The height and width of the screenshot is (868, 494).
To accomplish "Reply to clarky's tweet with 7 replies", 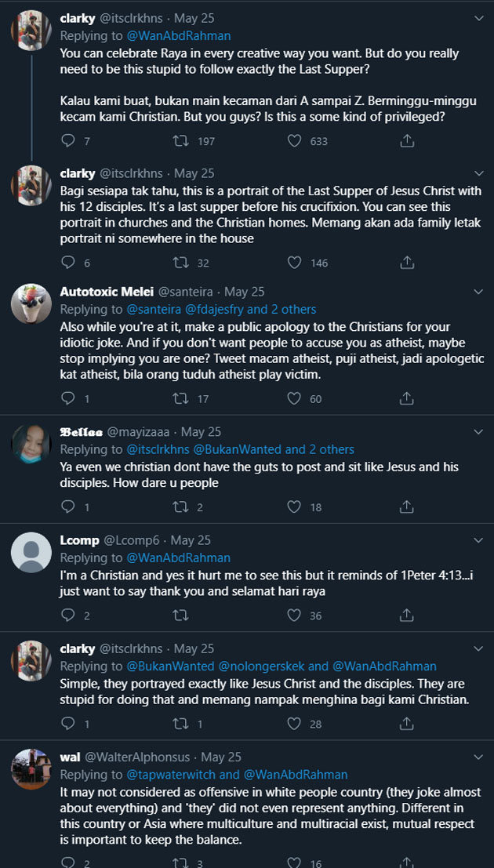I will tap(68, 141).
